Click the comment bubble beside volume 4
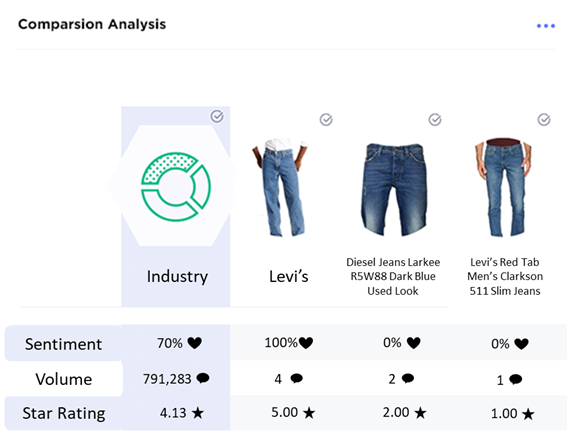Image resolution: width=575 pixels, height=436 pixels. [297, 378]
